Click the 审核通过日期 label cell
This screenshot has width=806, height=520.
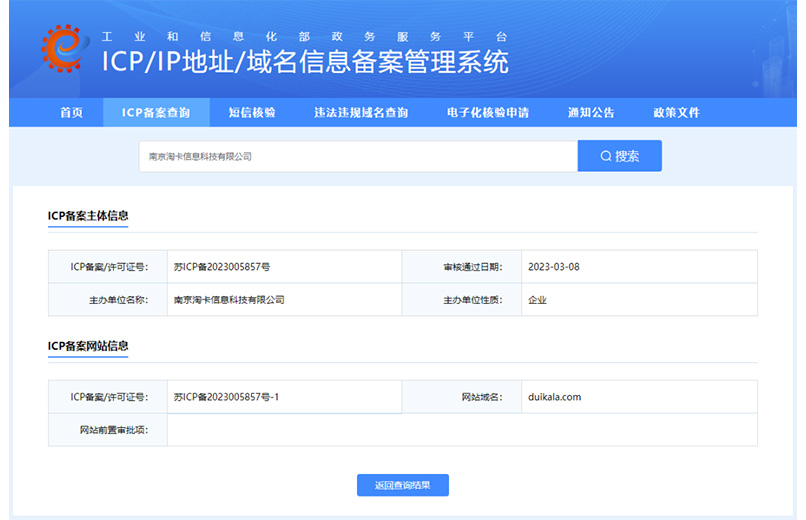point(462,267)
